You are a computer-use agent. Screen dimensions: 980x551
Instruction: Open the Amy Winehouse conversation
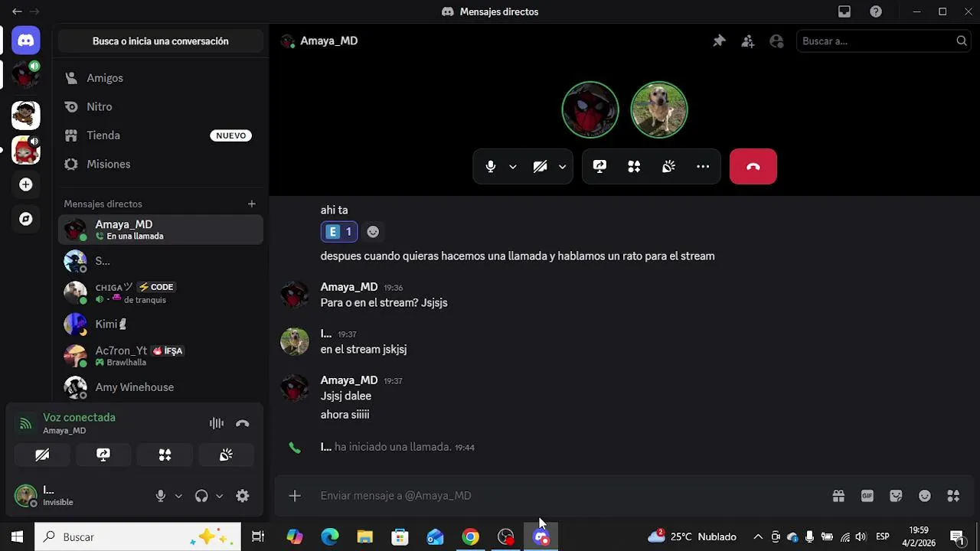[161, 387]
